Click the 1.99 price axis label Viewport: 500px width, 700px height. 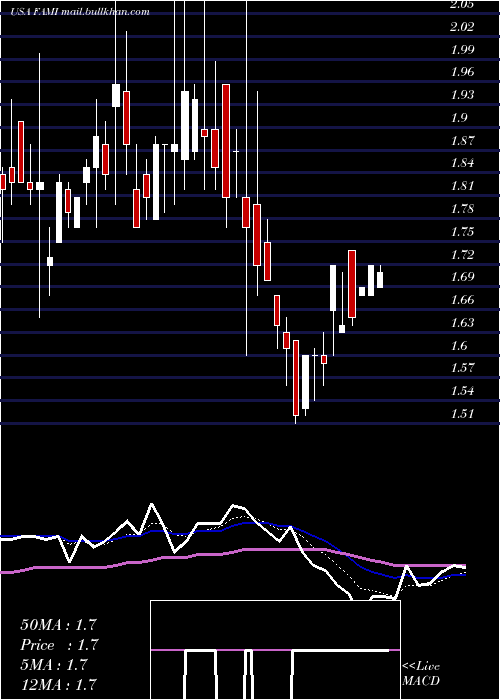point(461,50)
